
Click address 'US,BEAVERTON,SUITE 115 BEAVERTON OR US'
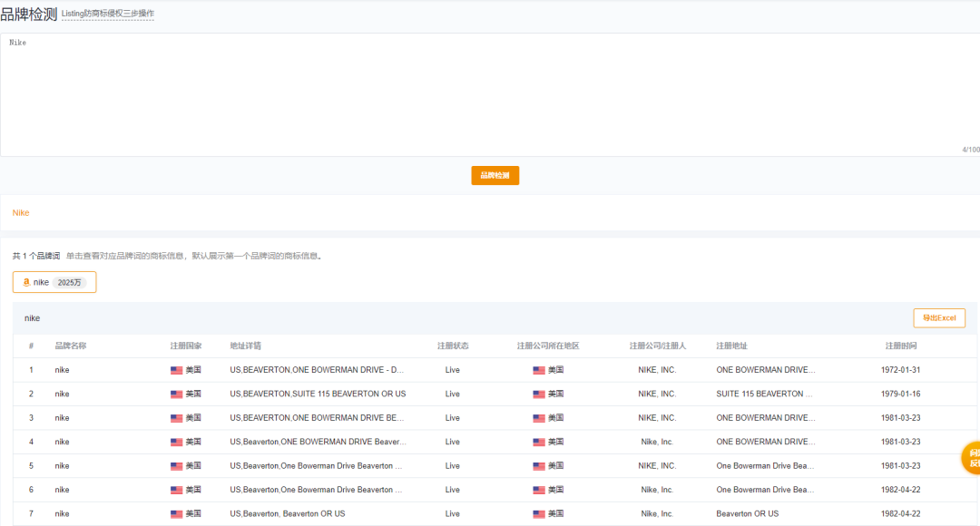tap(318, 394)
